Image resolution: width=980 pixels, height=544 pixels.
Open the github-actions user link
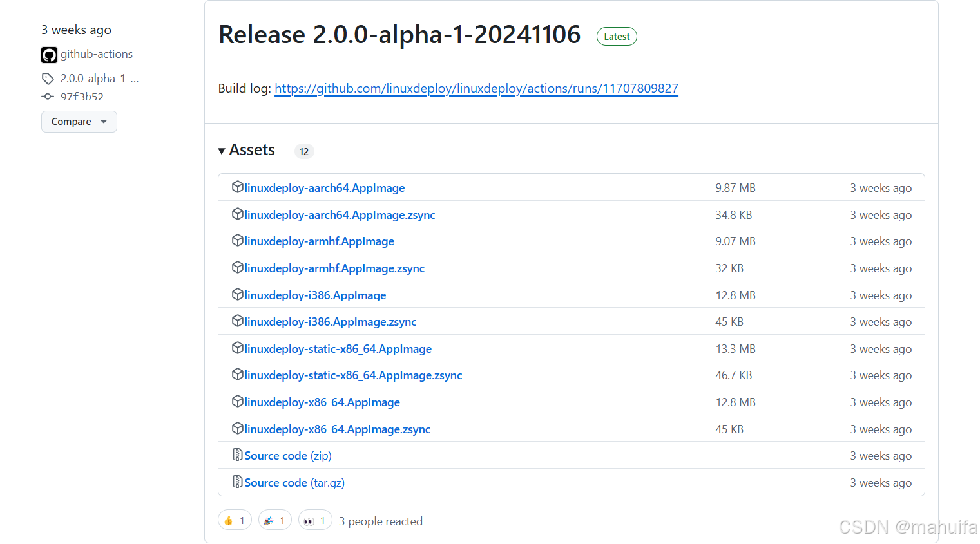pyautogui.click(x=97, y=54)
